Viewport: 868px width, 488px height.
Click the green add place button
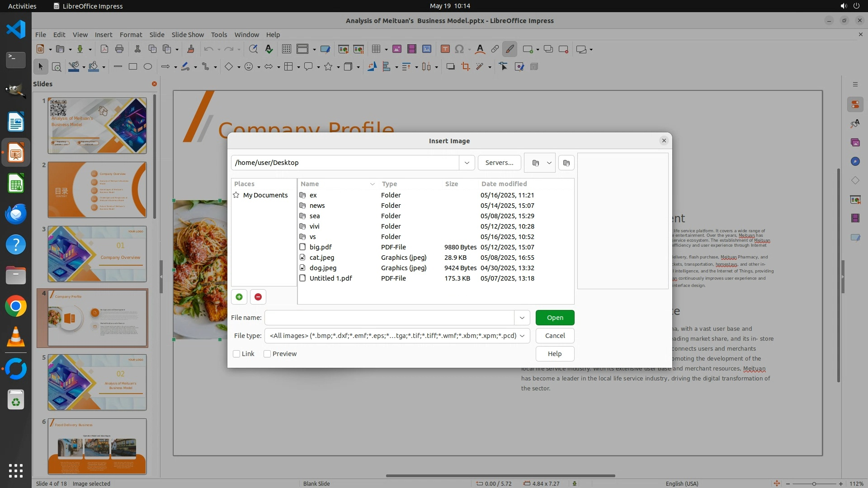point(239,297)
